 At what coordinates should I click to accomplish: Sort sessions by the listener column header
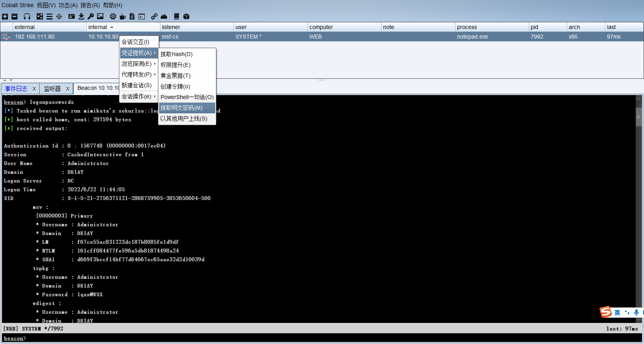(197, 27)
